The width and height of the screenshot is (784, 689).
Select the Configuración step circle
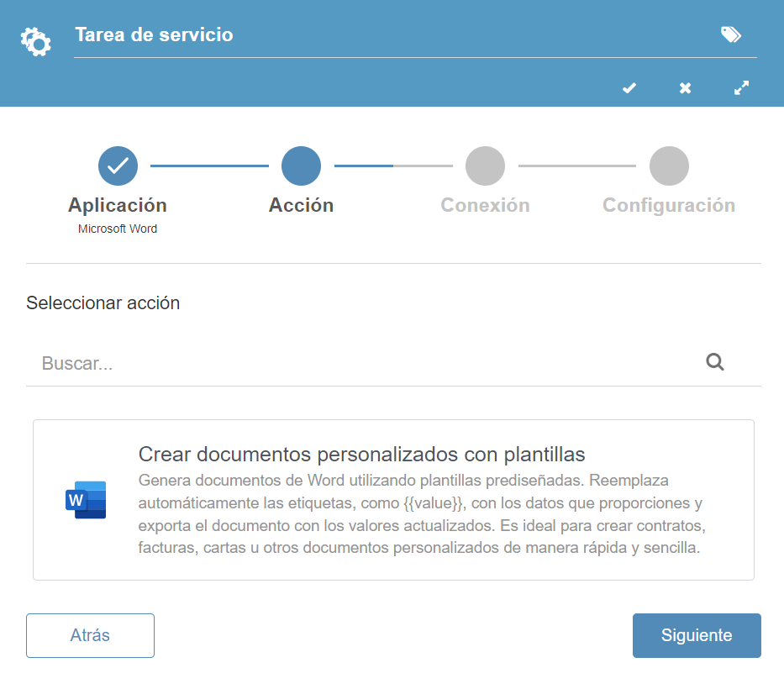point(669,166)
